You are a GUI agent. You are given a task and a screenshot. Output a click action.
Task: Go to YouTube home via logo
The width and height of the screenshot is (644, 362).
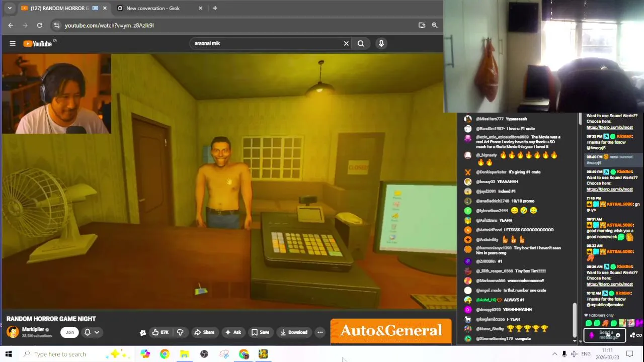38,44
